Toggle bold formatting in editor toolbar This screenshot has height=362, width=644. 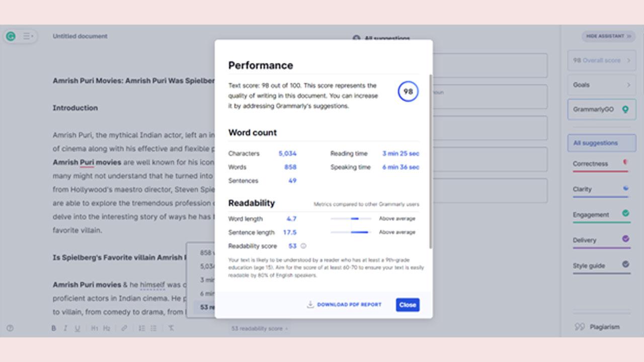point(54,328)
